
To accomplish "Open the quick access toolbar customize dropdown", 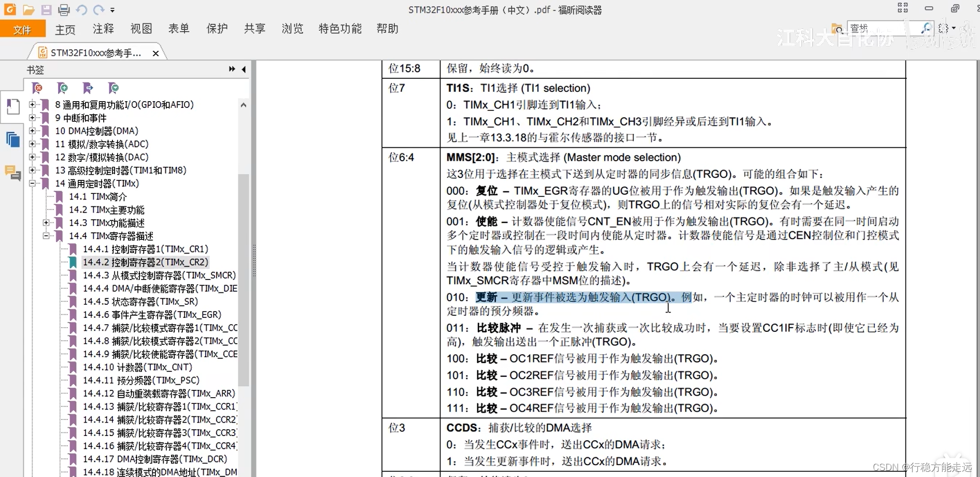I will [112, 10].
